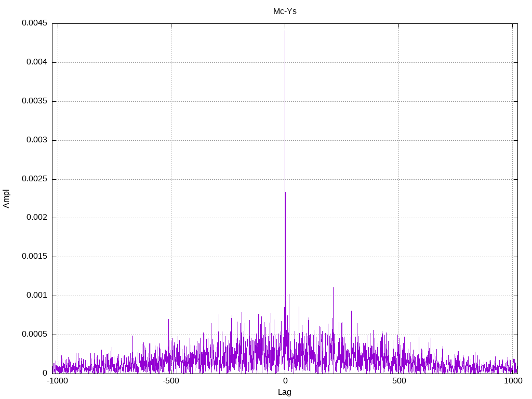Click the 500 x-axis tick label
The height and width of the screenshot is (399, 532).
pyautogui.click(x=398, y=381)
